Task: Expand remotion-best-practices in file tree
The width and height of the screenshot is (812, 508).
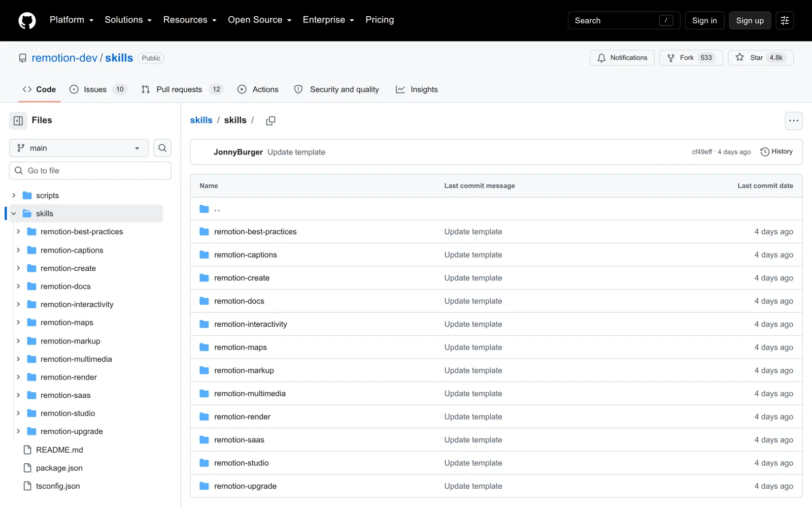Action: tap(18, 232)
